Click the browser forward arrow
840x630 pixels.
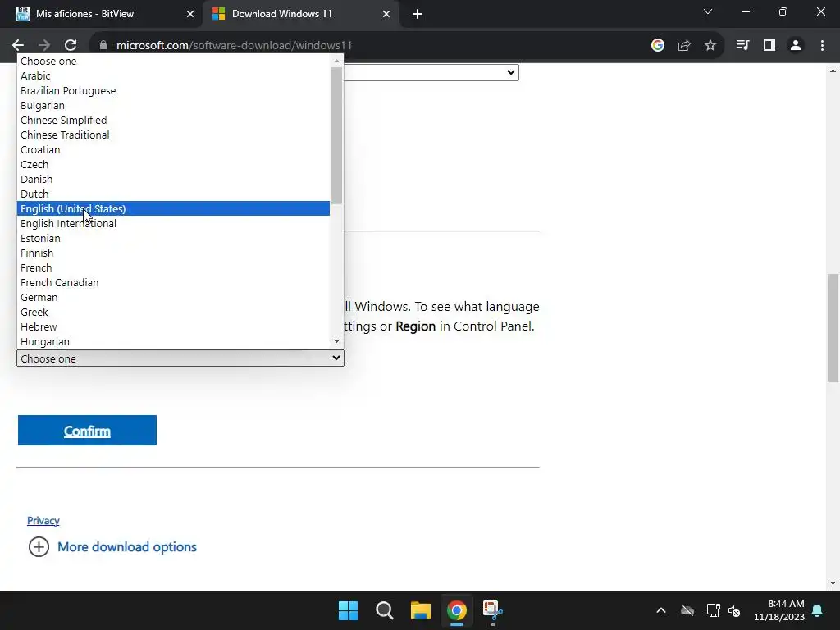tap(44, 45)
